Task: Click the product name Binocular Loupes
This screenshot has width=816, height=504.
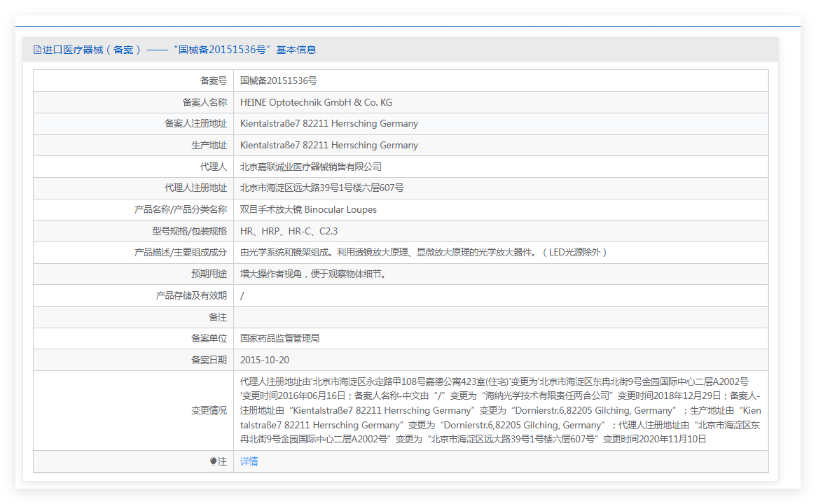Action: (x=308, y=210)
